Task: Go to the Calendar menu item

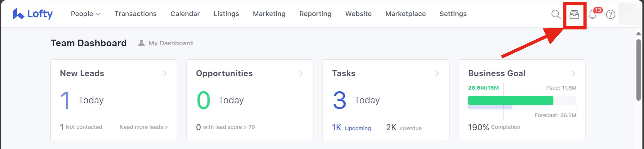Action: click(185, 14)
